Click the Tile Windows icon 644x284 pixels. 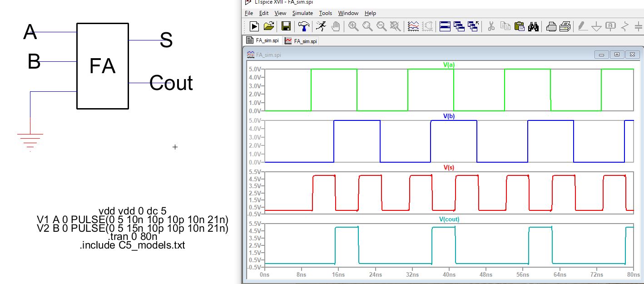click(x=445, y=26)
